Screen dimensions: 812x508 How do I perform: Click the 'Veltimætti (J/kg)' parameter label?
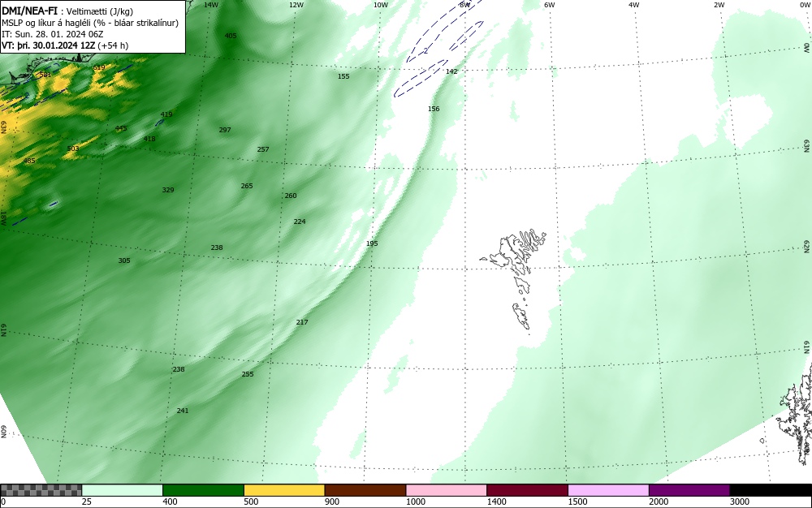pyautogui.click(x=100, y=12)
